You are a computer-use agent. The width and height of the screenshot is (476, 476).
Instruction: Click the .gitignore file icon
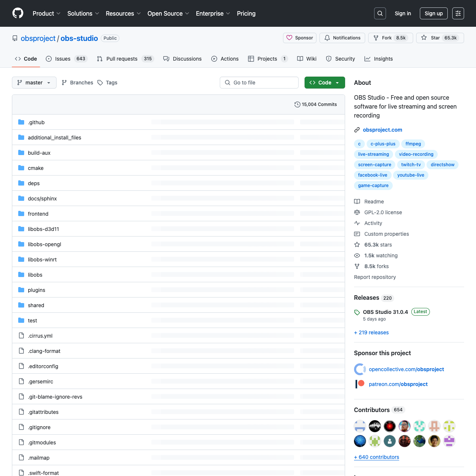pos(21,427)
